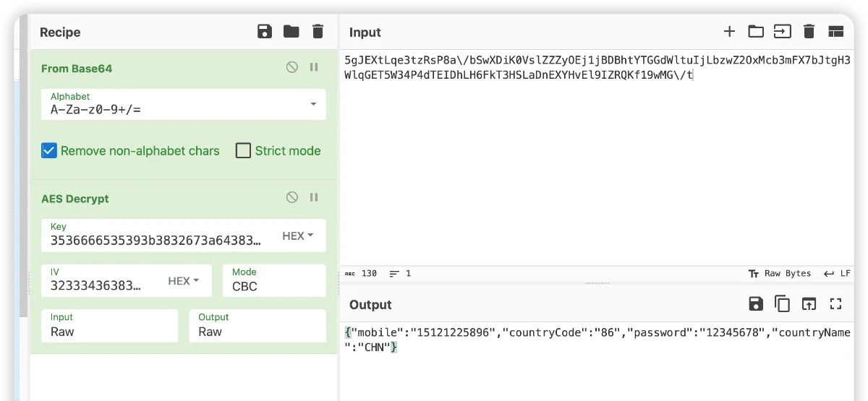Click the Output panel heading
Image resolution: width=868 pixels, height=401 pixels.
pos(370,305)
